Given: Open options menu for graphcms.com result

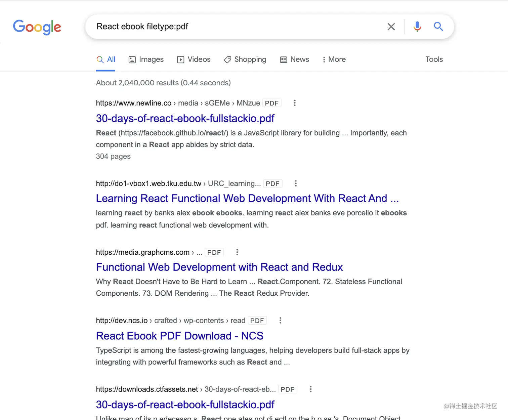Looking at the screenshot, I should [237, 252].
